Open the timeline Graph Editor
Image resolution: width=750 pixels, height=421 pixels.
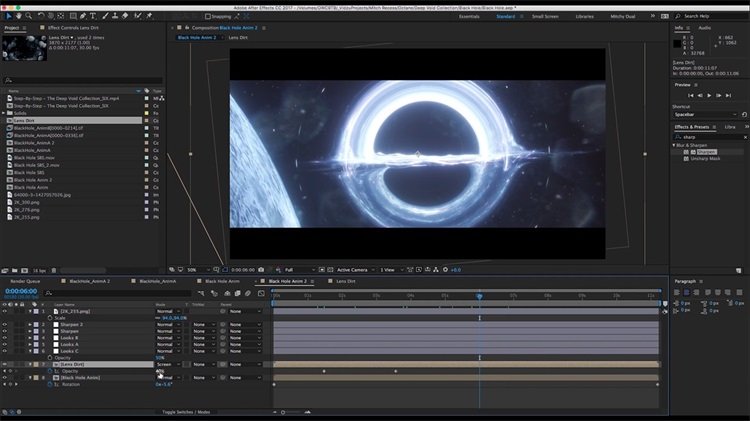tap(261, 293)
